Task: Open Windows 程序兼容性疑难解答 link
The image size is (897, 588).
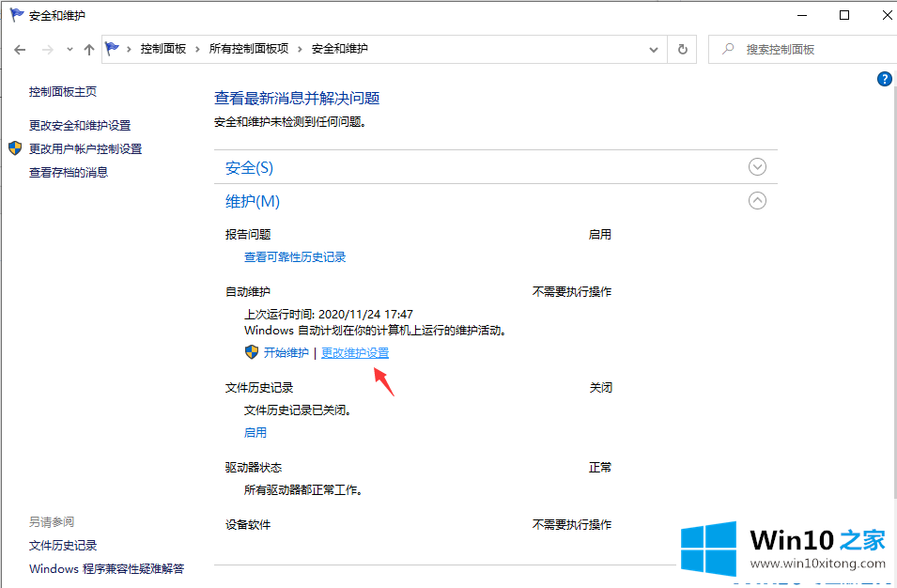Action: (x=107, y=569)
